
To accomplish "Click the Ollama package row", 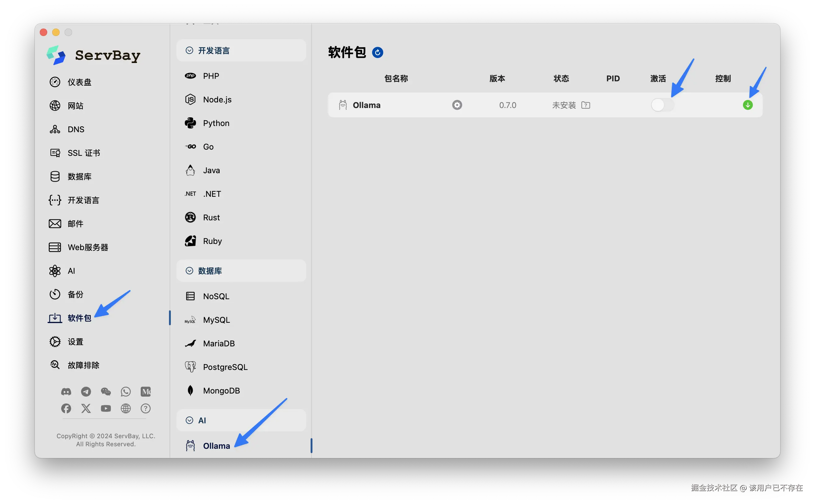I will pyautogui.click(x=366, y=105).
